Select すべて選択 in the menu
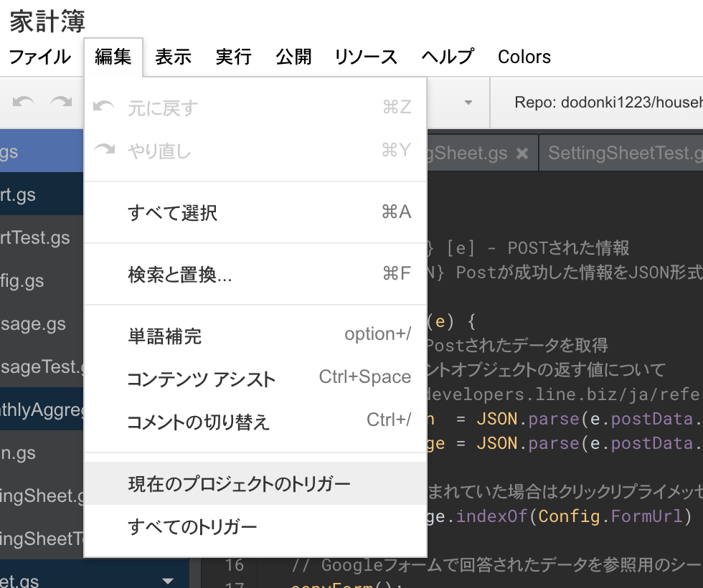The height and width of the screenshot is (588, 703). click(x=172, y=213)
